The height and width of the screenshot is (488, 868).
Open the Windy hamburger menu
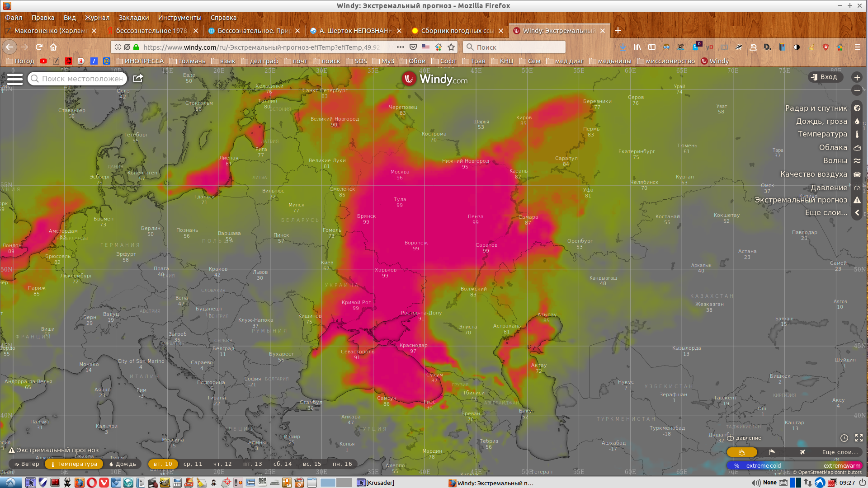point(14,79)
